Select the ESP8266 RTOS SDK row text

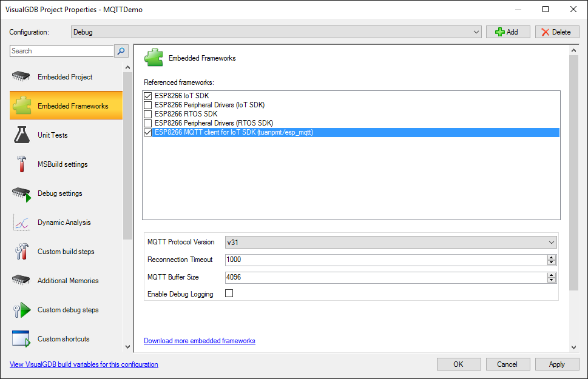186,114
